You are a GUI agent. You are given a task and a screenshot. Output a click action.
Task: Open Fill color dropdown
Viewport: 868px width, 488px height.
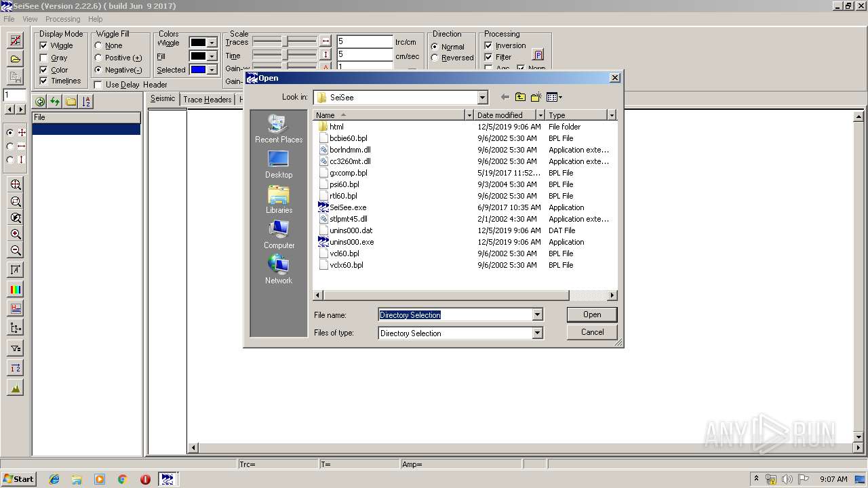pos(212,56)
